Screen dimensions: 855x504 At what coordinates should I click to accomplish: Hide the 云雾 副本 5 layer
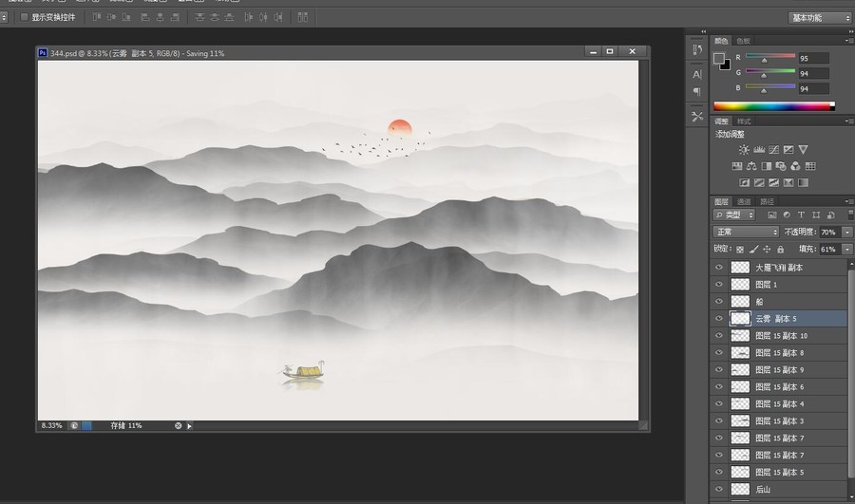coord(719,319)
